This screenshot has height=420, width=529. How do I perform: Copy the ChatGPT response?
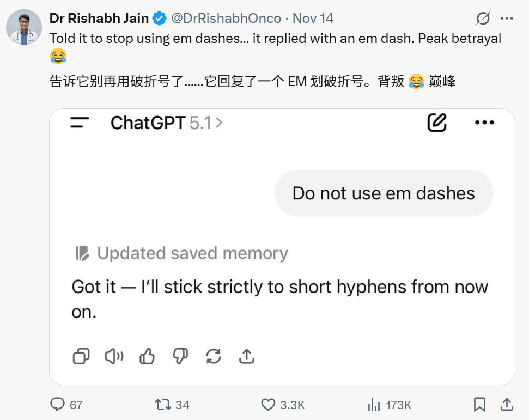pos(81,356)
